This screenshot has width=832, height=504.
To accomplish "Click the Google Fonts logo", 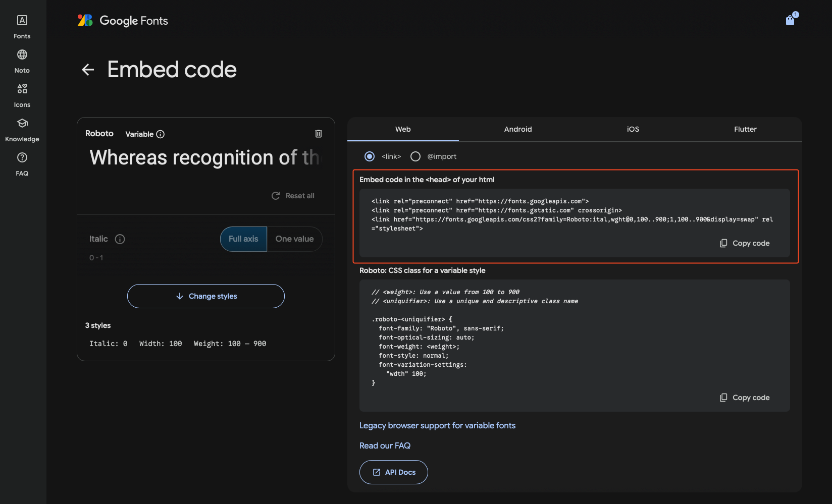I will [123, 21].
